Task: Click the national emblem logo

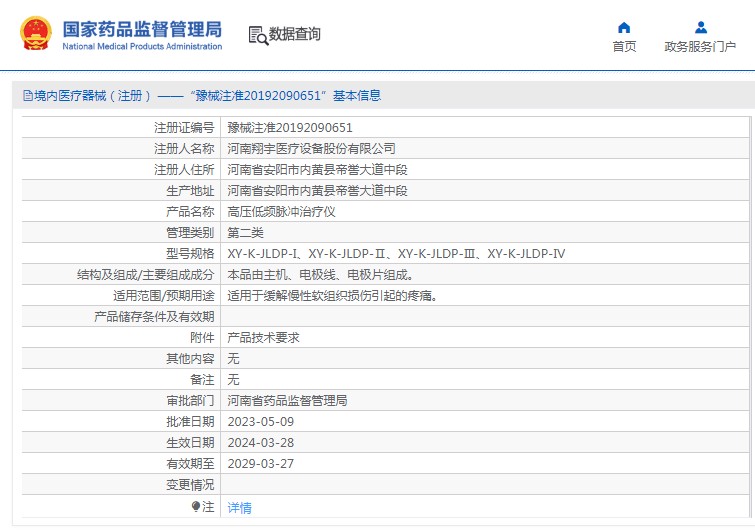Action: coord(36,34)
